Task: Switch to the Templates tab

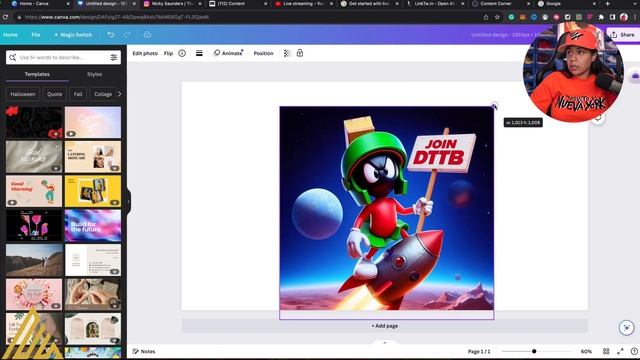Action: point(37,74)
